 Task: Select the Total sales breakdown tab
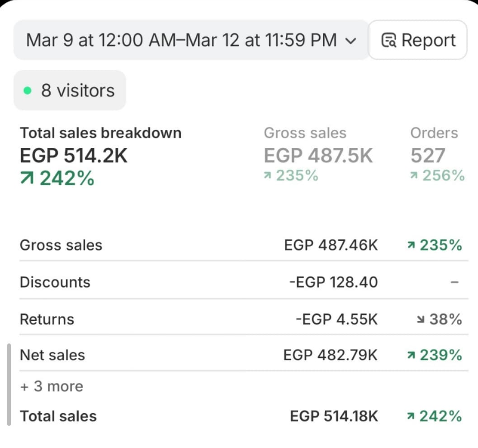(x=100, y=154)
